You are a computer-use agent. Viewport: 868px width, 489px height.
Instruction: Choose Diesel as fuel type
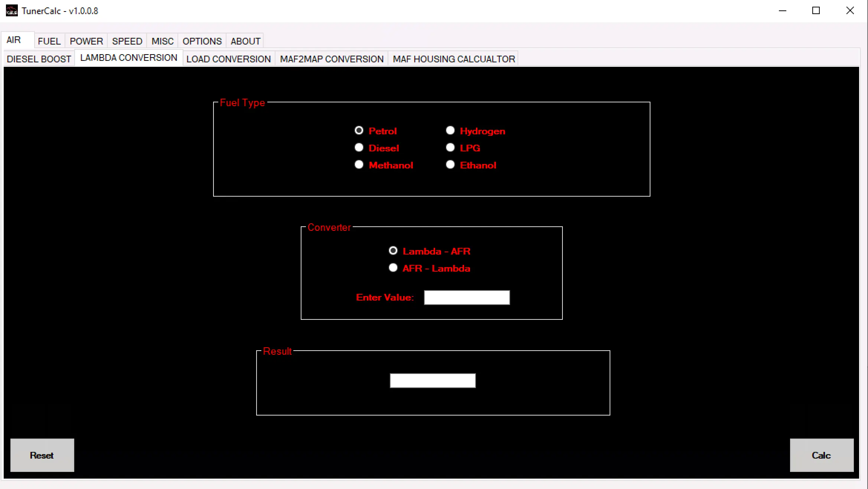tap(359, 148)
